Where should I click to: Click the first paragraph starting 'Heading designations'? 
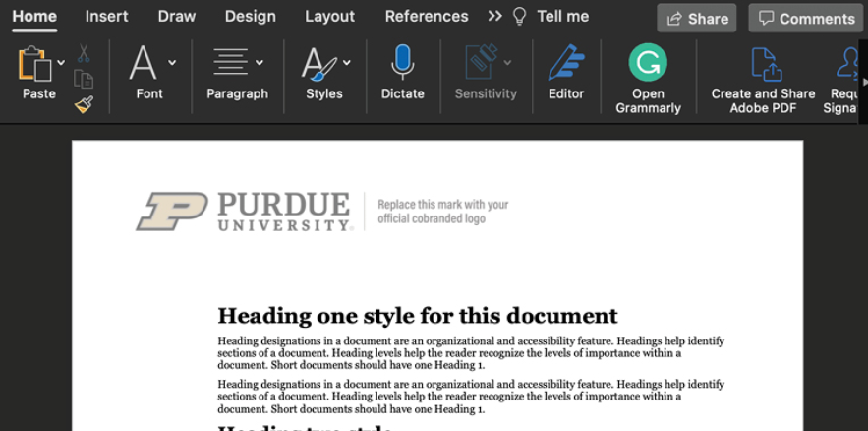[x=471, y=353]
